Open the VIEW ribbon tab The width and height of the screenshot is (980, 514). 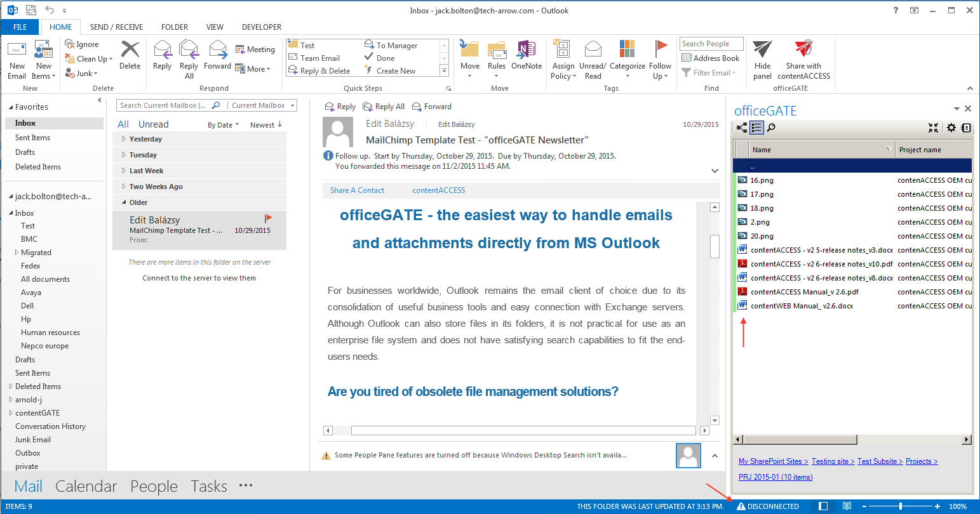215,27
